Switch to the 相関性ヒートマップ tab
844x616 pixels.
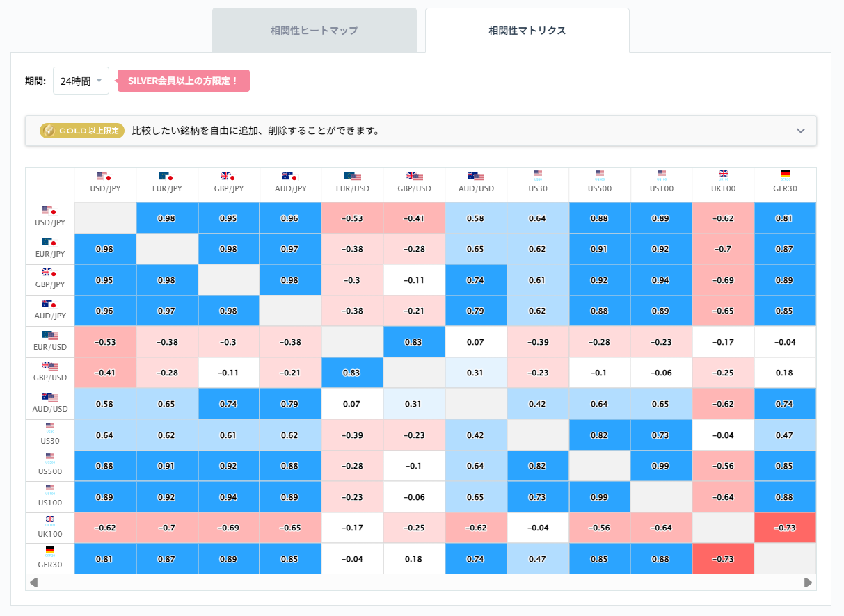(314, 30)
